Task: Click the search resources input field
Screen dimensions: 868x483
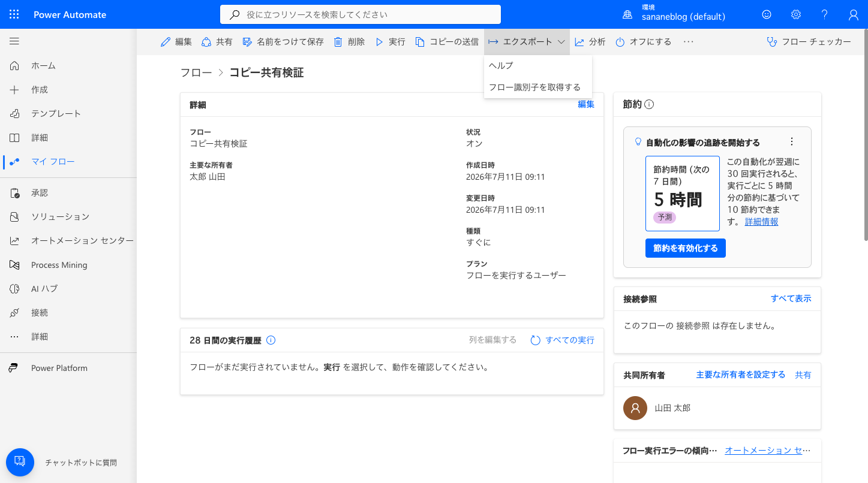Action: pos(361,14)
